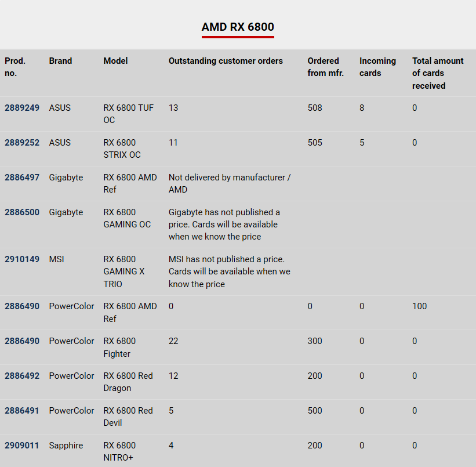Open 2886490 link in PowerColor AMD Ref row

(x=22, y=306)
